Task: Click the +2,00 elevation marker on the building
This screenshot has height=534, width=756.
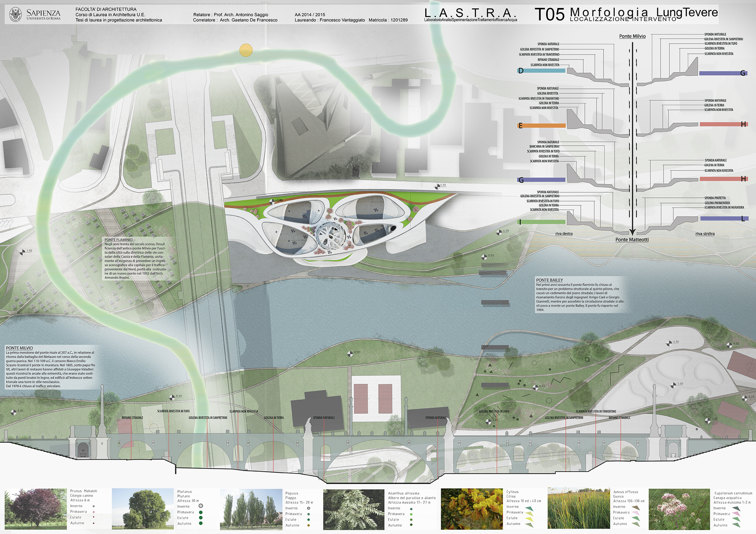Action: click(272, 201)
